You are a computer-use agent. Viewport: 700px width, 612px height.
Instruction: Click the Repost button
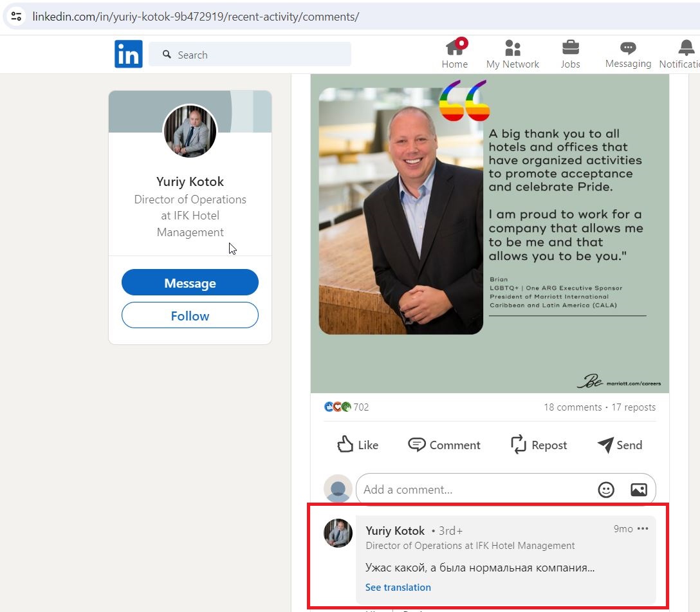click(539, 445)
